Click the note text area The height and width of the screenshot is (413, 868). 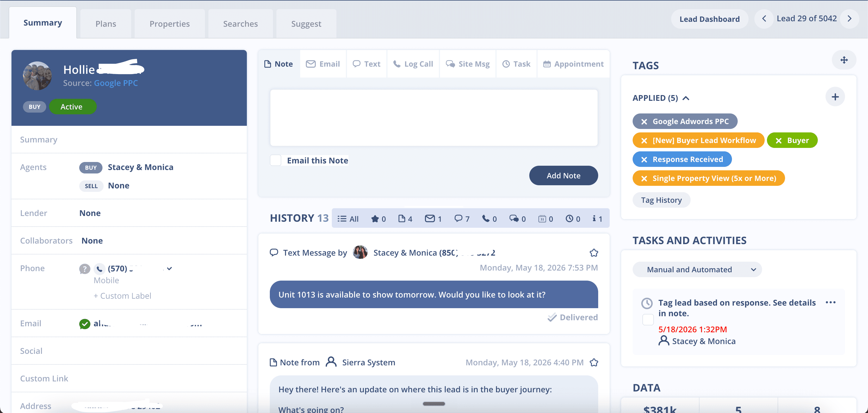434,118
